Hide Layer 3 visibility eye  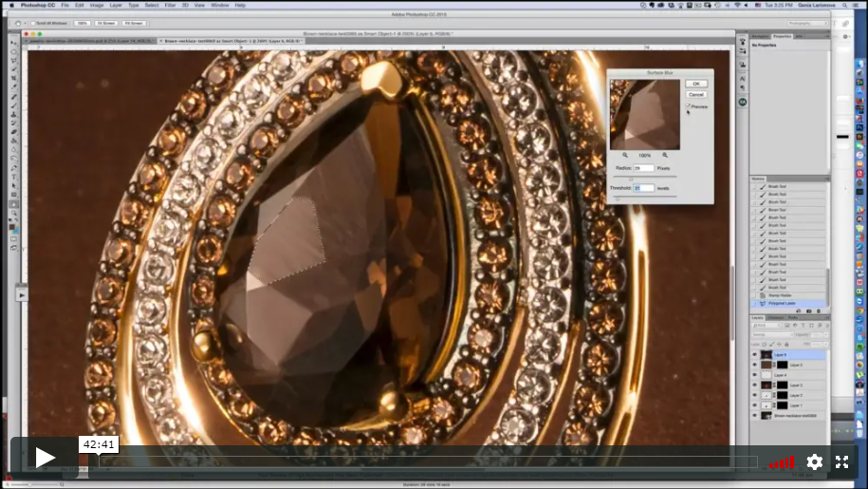pyautogui.click(x=754, y=385)
